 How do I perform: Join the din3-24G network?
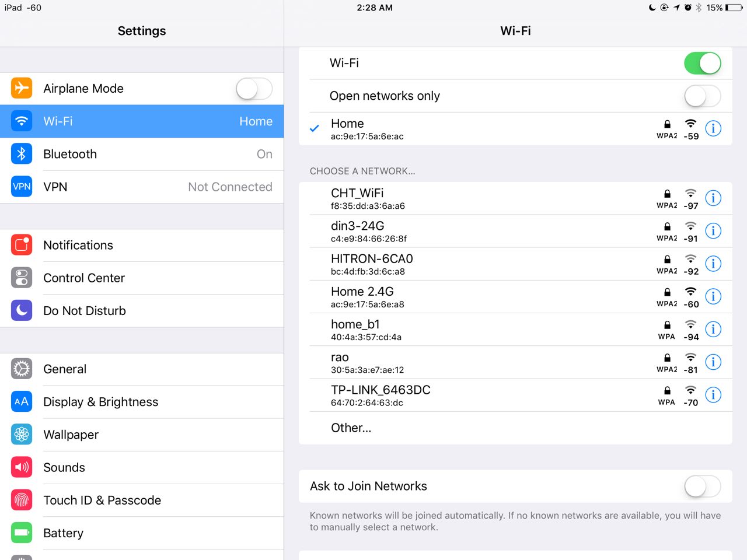point(515,231)
